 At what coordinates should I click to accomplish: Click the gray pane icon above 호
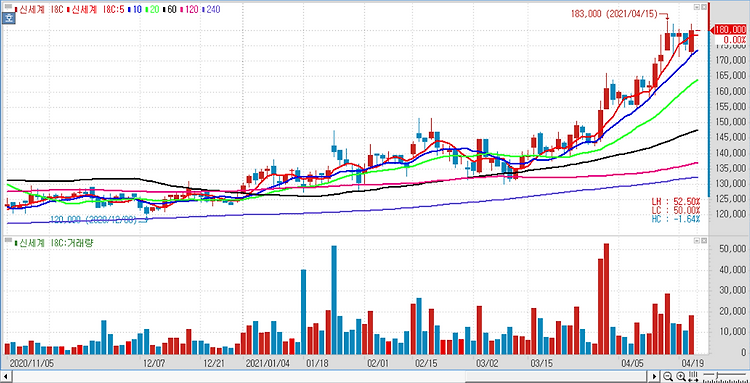pyautogui.click(x=8, y=7)
